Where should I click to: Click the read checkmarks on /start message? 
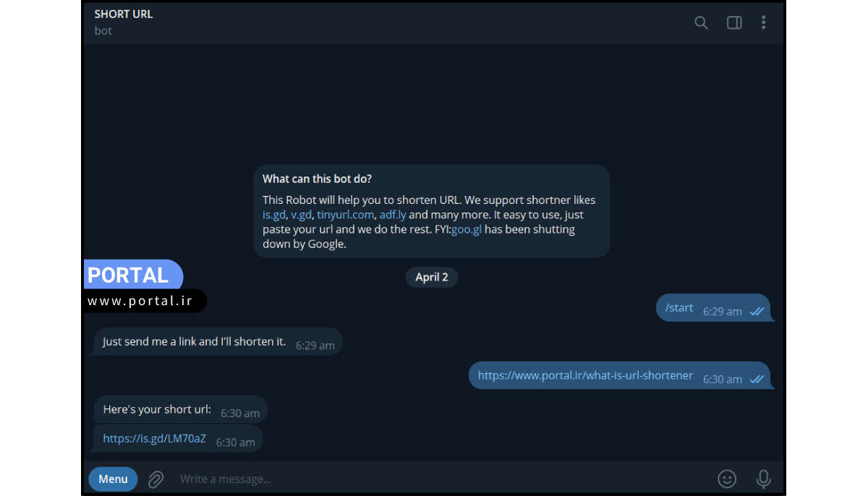[x=757, y=311]
